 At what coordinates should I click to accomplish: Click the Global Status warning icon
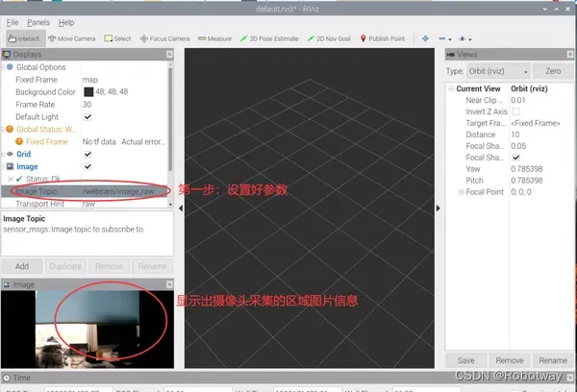point(10,129)
